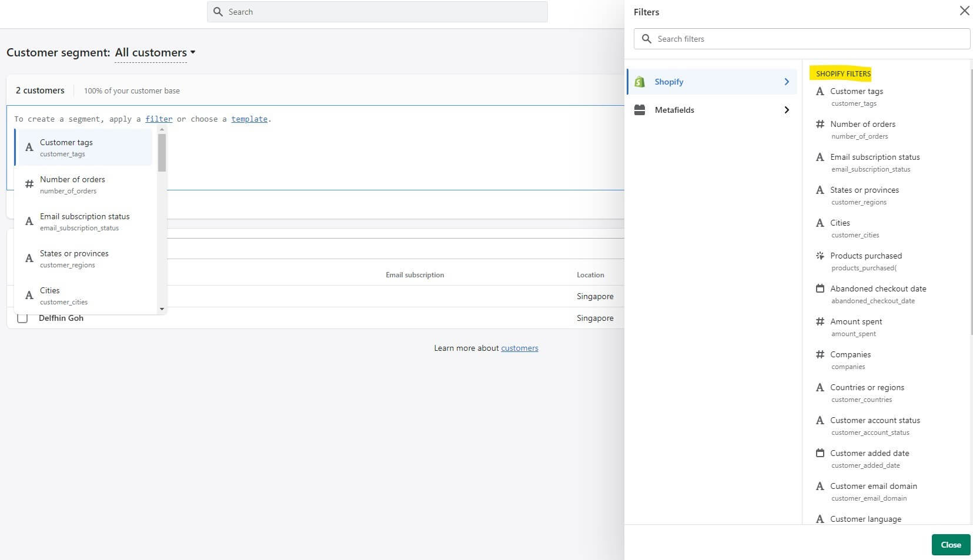The height and width of the screenshot is (560, 973).
Task: Select Metafields filter category
Action: click(712, 110)
